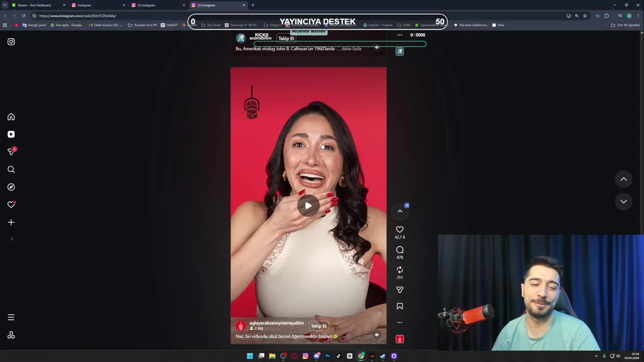Go to next reel using down arrow
The image size is (644, 362).
623,201
